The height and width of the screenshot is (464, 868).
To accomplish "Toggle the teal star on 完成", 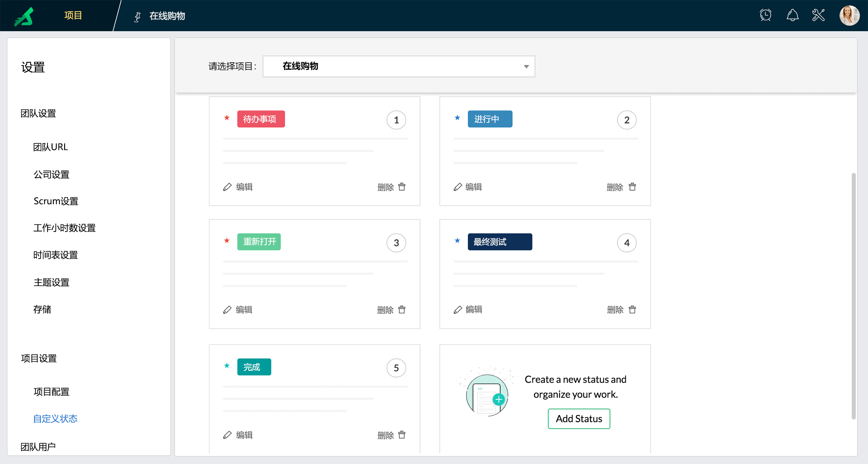I will point(227,366).
